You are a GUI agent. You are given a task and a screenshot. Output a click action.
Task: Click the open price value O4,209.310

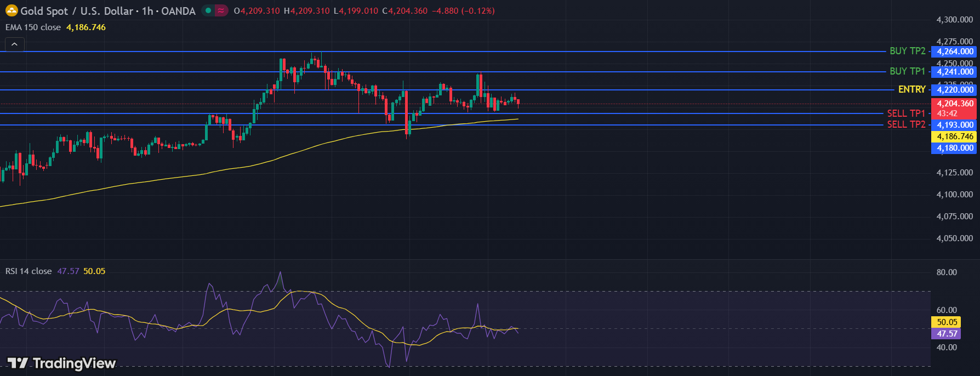point(257,11)
